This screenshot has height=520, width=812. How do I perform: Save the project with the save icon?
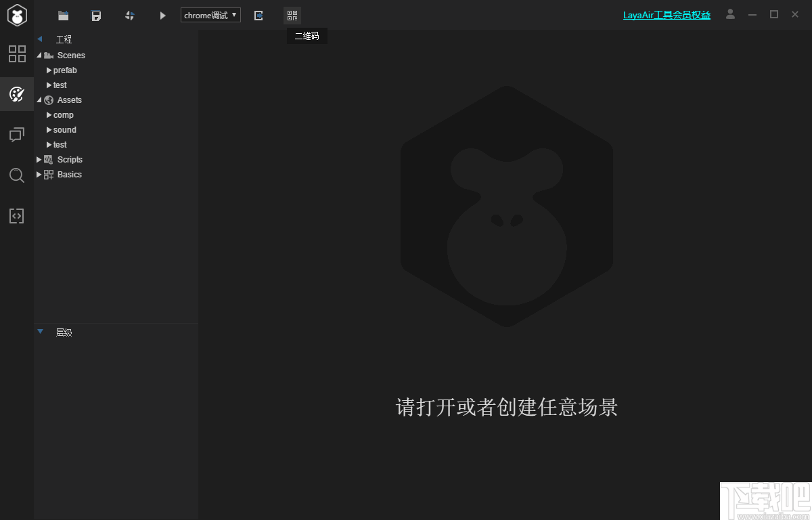[96, 15]
